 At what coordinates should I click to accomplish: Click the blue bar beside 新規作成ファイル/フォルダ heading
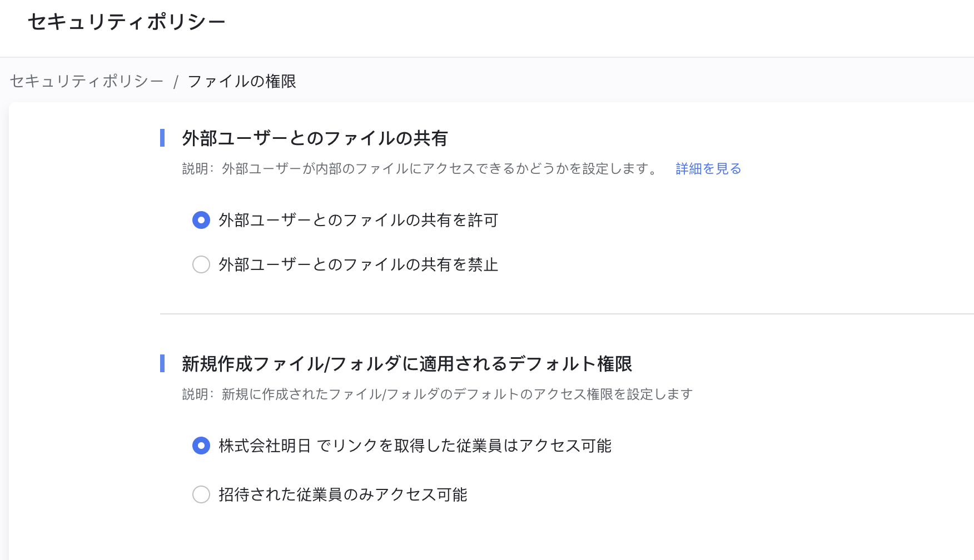point(162,363)
